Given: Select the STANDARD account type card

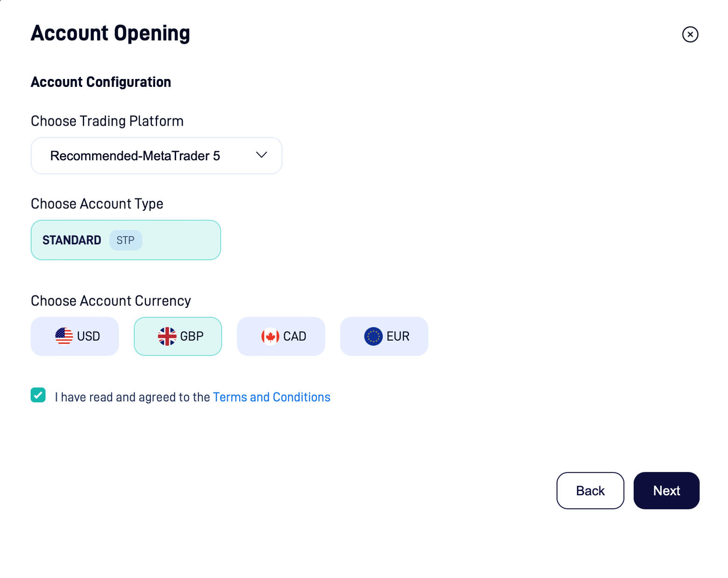Looking at the screenshot, I should tap(125, 240).
